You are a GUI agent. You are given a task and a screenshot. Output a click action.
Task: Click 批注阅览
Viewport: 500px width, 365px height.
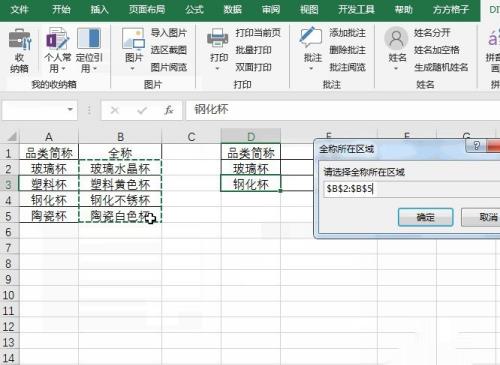point(347,67)
